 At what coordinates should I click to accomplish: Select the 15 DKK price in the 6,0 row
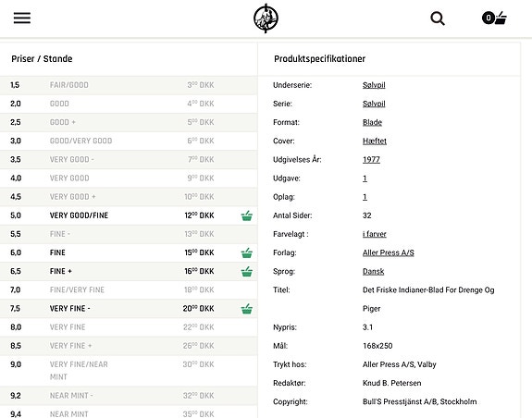tap(199, 252)
